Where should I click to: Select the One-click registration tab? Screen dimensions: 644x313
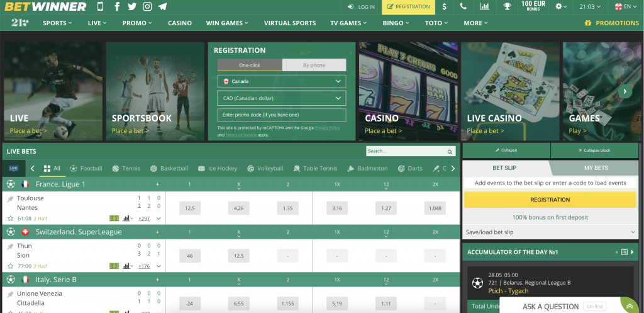click(x=250, y=65)
